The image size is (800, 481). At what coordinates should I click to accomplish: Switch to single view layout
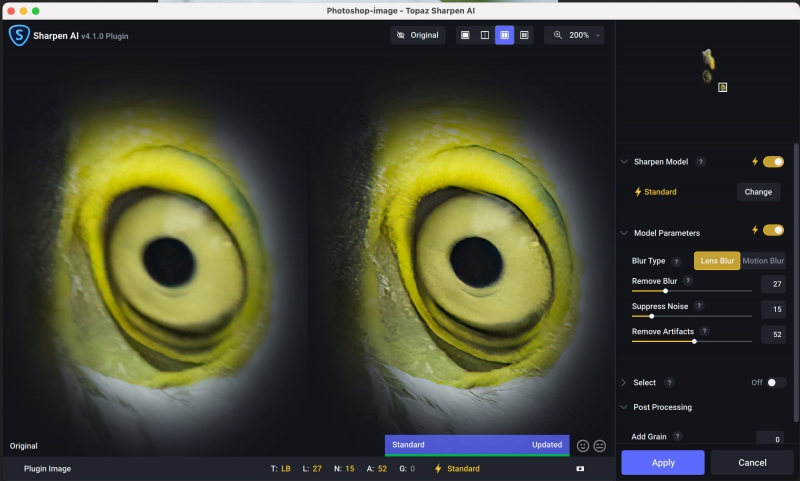465,35
